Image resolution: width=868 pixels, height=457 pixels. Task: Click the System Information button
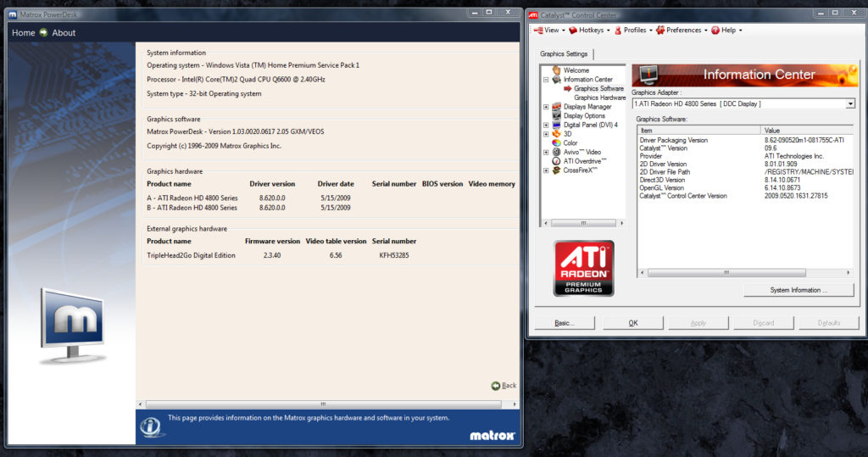798,290
